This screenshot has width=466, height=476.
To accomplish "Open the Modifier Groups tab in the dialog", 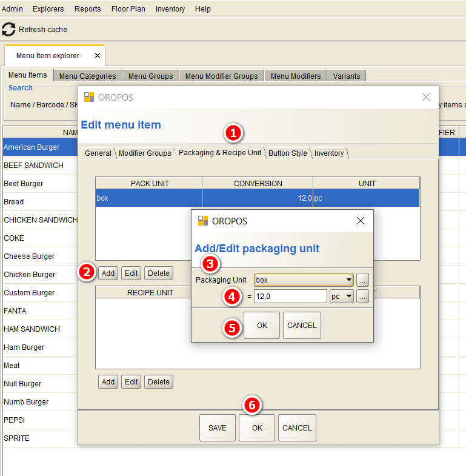I will point(145,153).
